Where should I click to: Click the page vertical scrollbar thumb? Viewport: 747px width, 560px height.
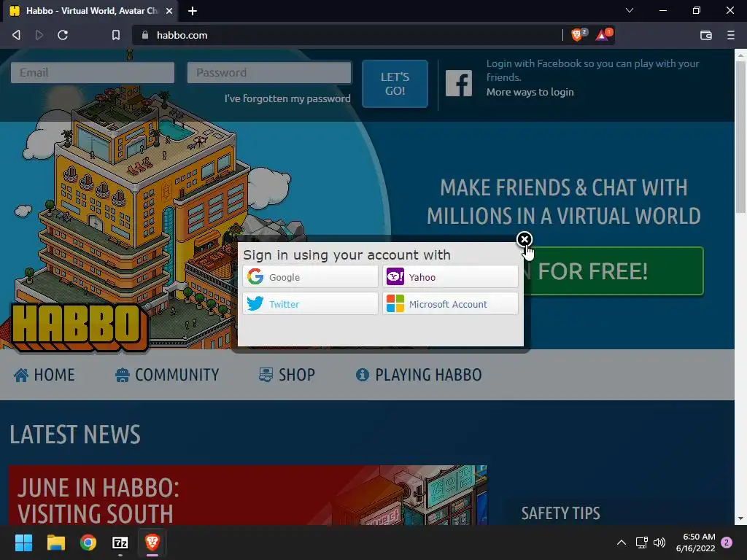pyautogui.click(x=741, y=138)
